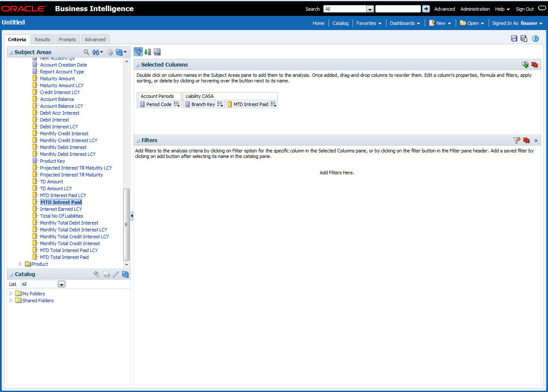
Task: Expand the Product folder
Action: coord(20,264)
